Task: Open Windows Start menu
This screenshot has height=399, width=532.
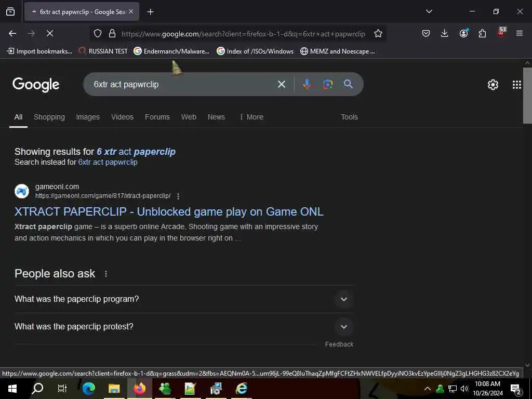Action: pos(12,389)
